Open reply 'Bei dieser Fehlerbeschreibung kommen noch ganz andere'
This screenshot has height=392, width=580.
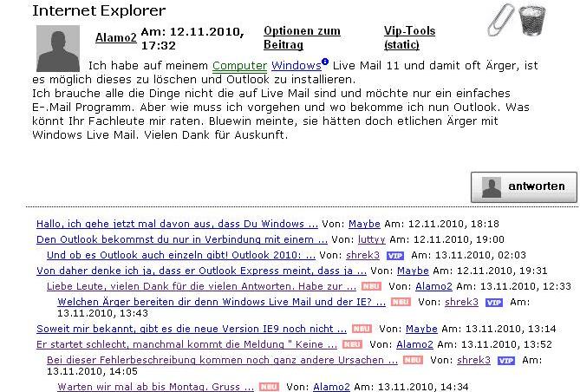coord(222,360)
